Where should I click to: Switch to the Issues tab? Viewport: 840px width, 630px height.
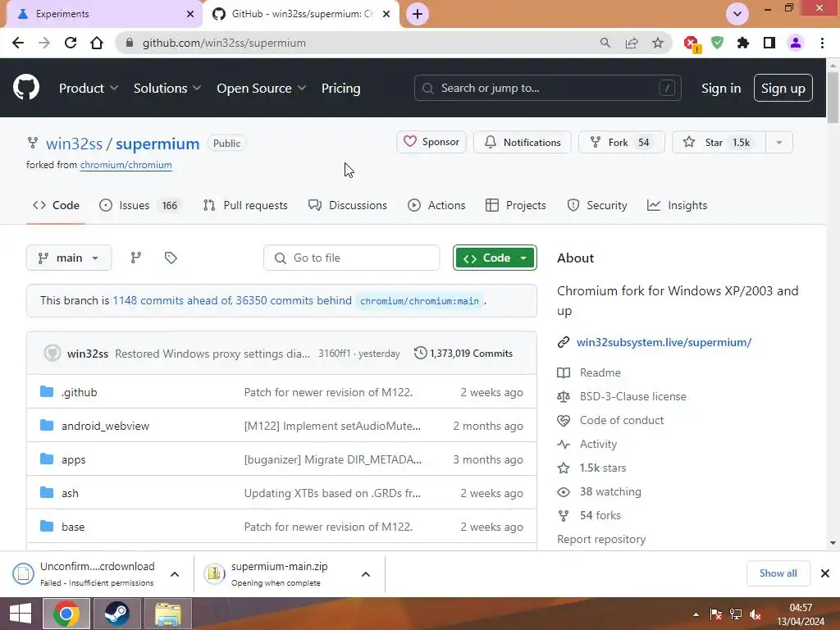[140, 205]
